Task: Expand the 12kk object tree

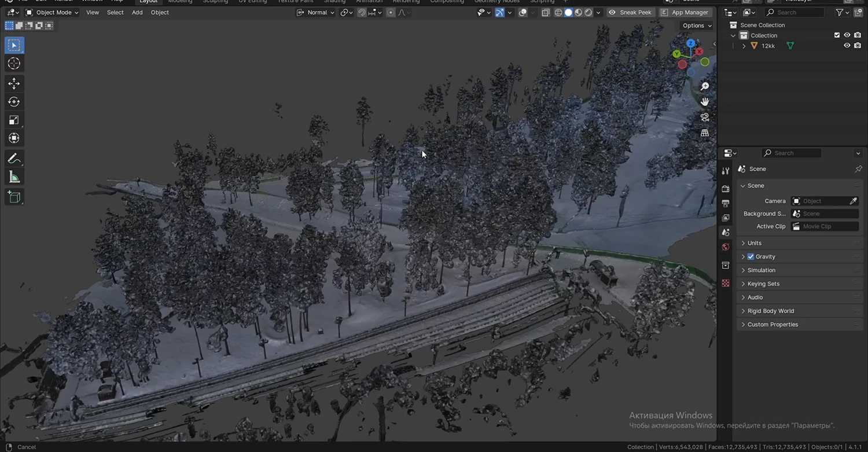Action: point(744,46)
